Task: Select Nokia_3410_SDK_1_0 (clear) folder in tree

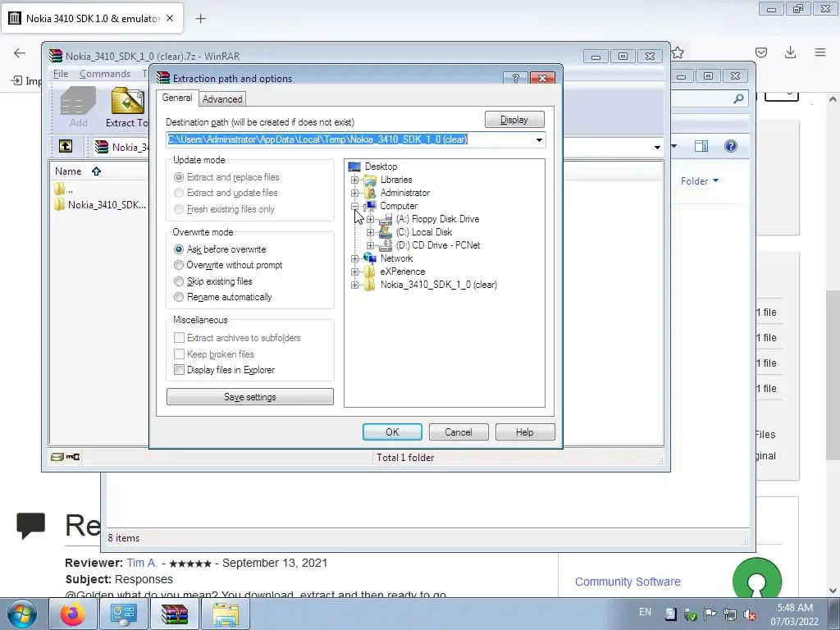Action: click(x=438, y=285)
